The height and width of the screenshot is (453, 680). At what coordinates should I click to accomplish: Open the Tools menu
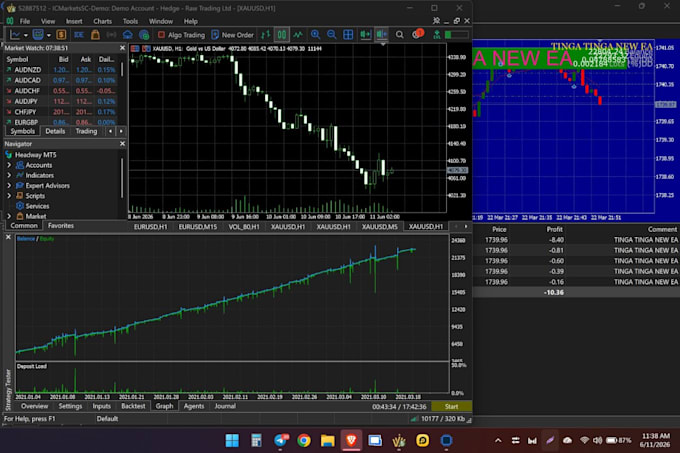click(x=130, y=21)
